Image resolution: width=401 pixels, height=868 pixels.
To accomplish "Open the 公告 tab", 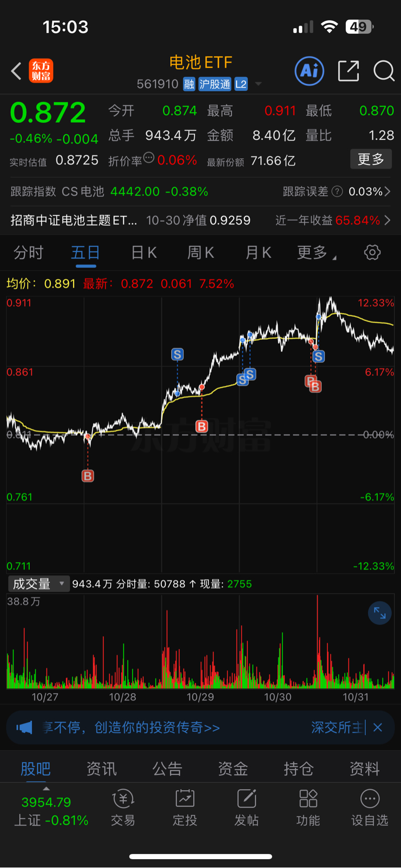I will pyautogui.click(x=167, y=768).
